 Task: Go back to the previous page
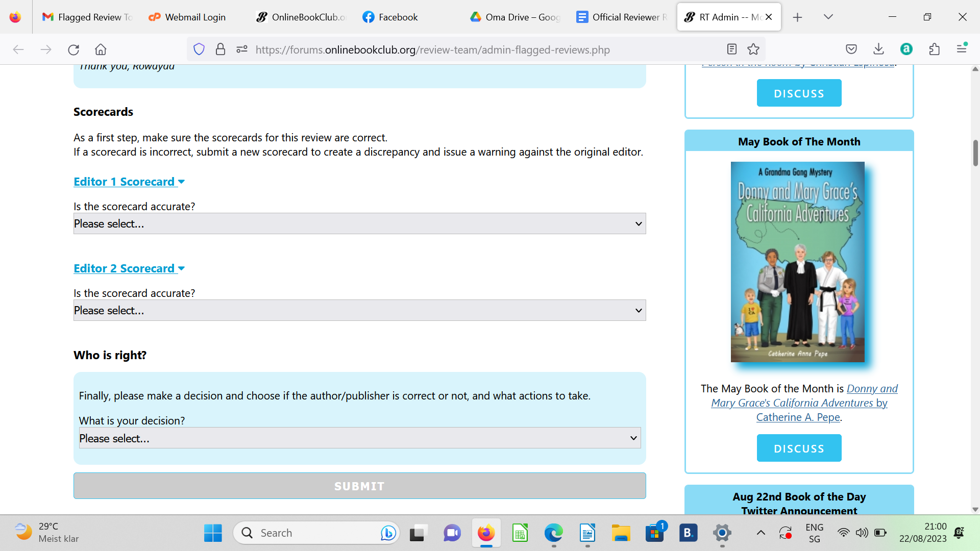[x=18, y=49]
